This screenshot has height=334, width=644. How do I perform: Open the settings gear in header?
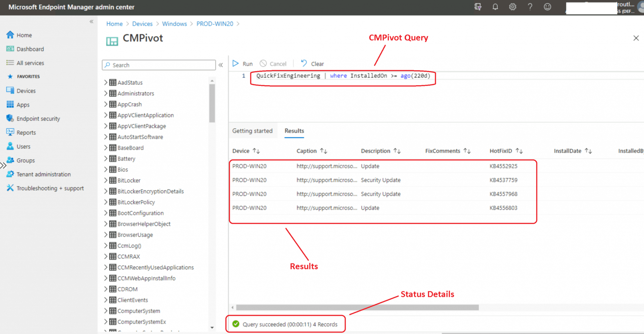click(x=513, y=7)
